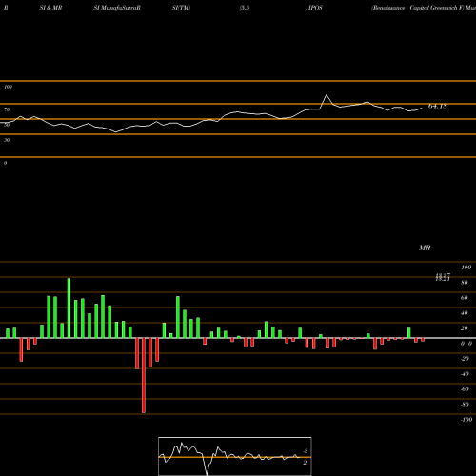Click the MR axis label -20
The height and width of the screenshot is (476, 476).
pyautogui.click(x=465, y=359)
